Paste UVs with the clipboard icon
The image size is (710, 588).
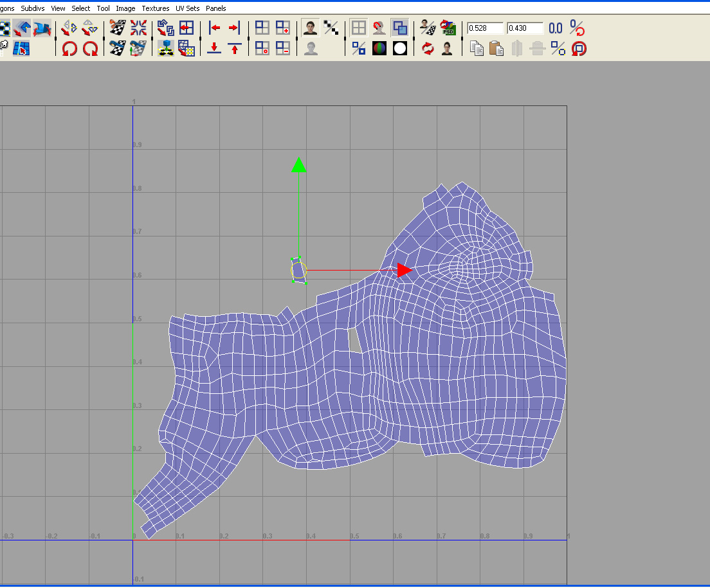tap(496, 49)
